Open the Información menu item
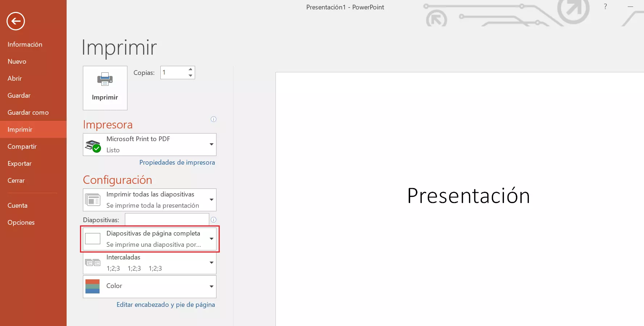The image size is (644, 326). 33,45
